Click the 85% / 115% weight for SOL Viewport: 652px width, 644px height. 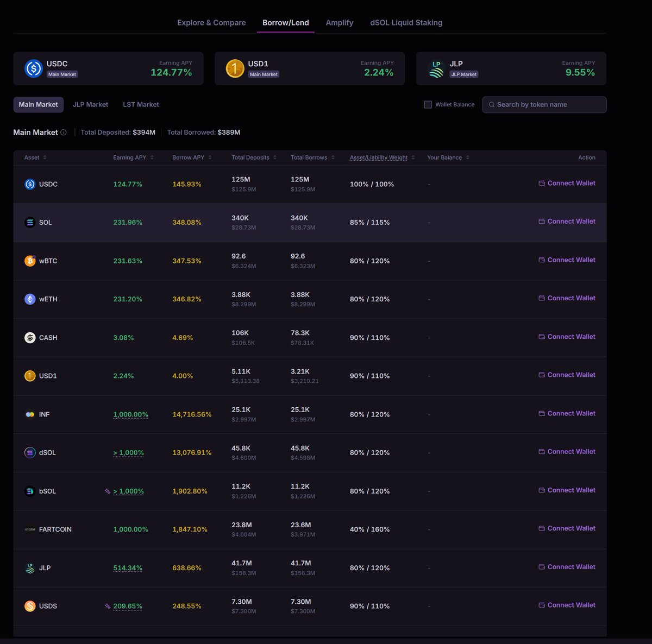click(x=369, y=222)
